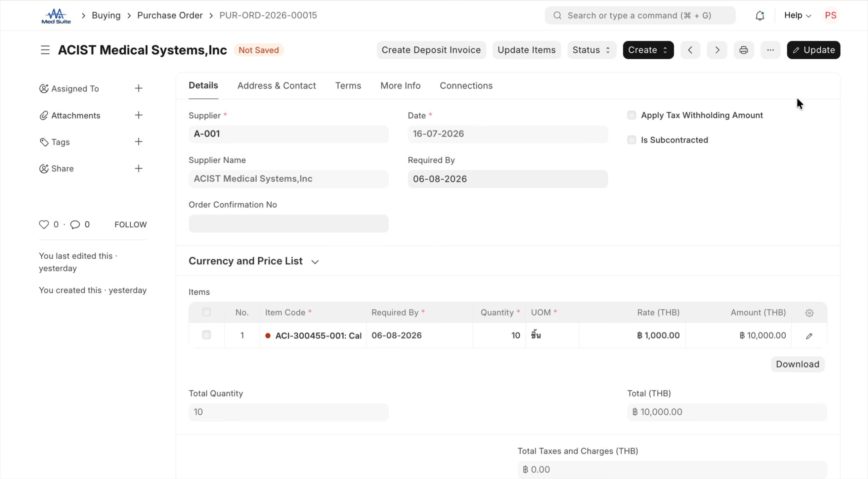This screenshot has height=479, width=868.
Task: Open the Med Suite home logo
Action: tap(56, 16)
